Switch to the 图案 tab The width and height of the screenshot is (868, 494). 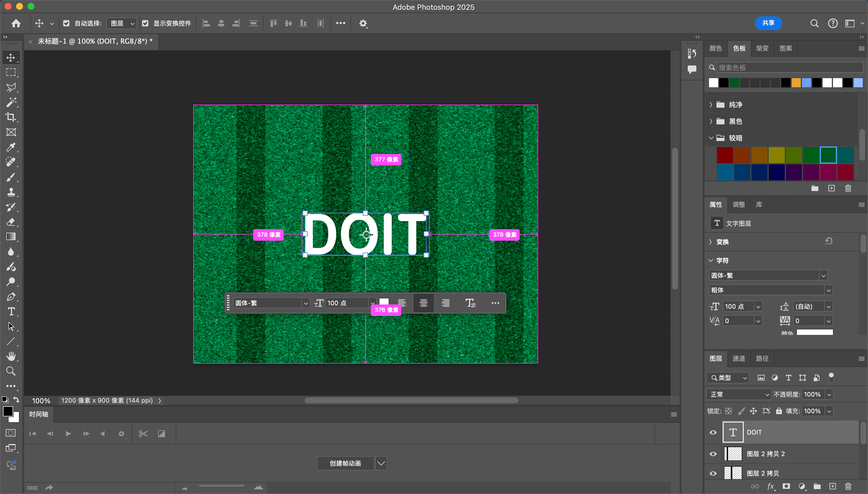click(786, 49)
